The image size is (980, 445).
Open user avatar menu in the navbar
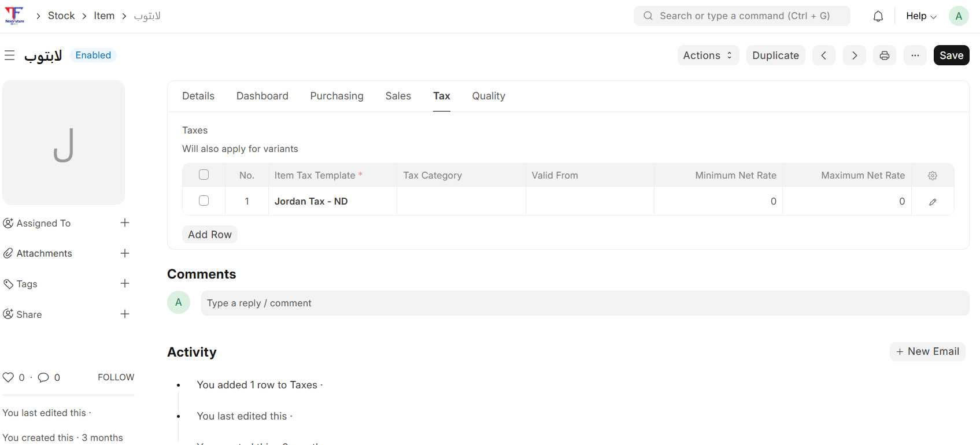pos(958,16)
